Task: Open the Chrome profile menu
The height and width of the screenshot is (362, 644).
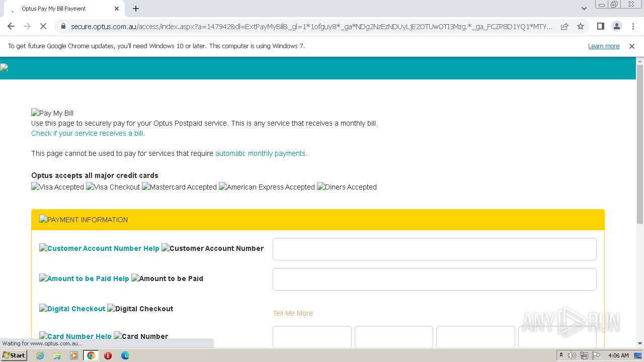Action: [x=616, y=26]
